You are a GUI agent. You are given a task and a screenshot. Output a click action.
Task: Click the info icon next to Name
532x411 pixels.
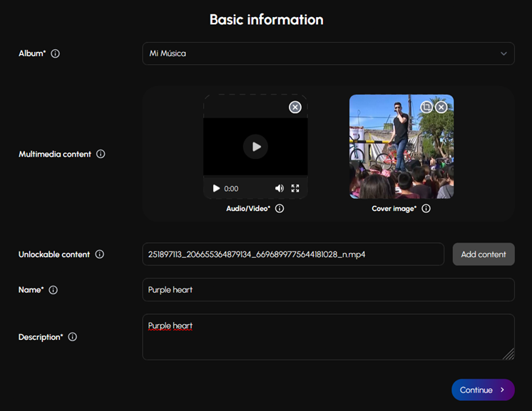(53, 290)
